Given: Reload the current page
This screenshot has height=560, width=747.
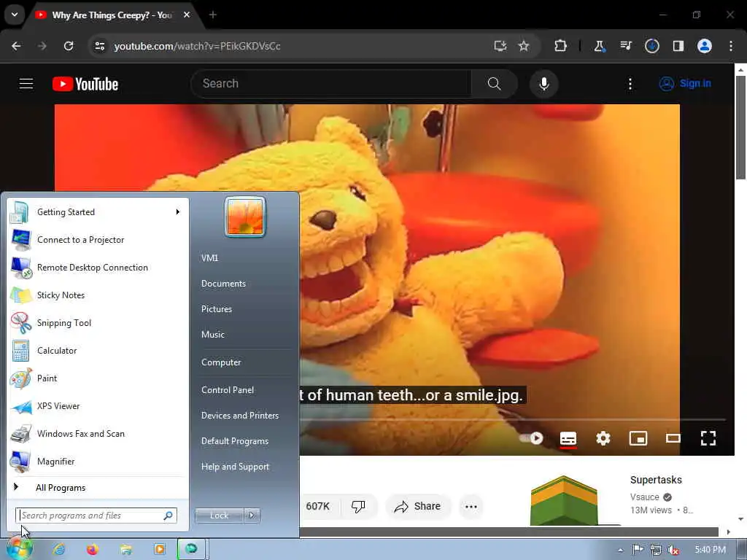Looking at the screenshot, I should (x=69, y=46).
